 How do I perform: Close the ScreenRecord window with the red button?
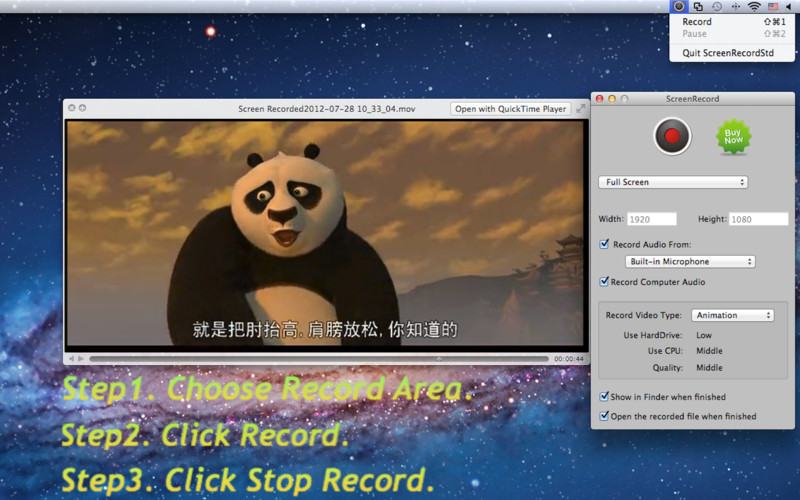(x=599, y=98)
